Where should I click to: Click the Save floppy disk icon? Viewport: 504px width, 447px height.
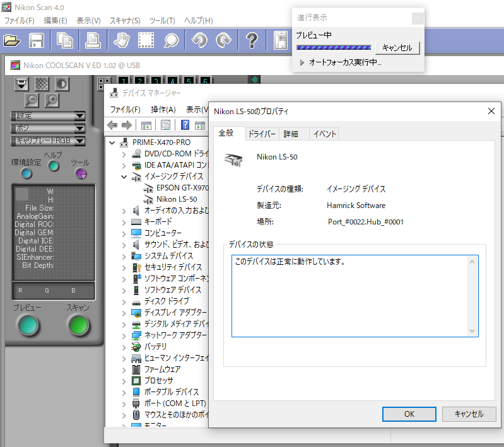(37, 41)
